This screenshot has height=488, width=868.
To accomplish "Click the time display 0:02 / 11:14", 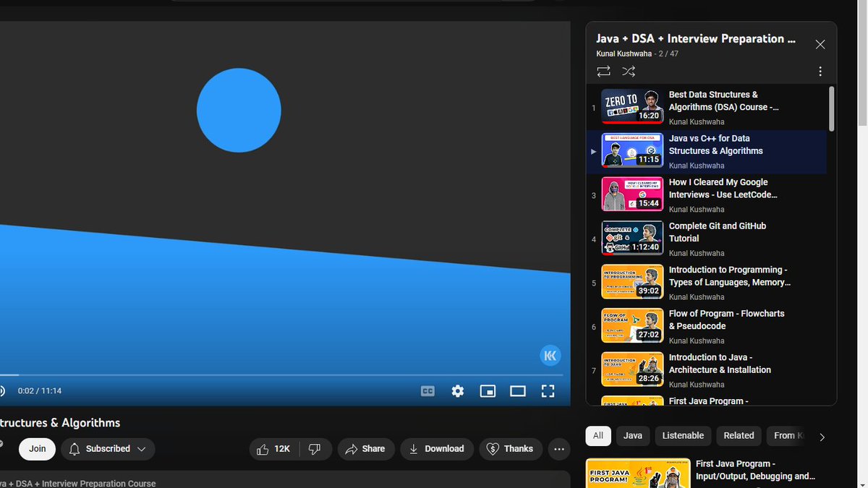I will tap(40, 391).
